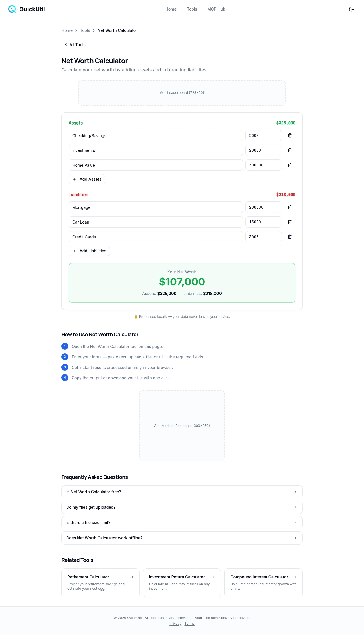Delete the Mortgage liability row
364x635 pixels.
point(289,207)
